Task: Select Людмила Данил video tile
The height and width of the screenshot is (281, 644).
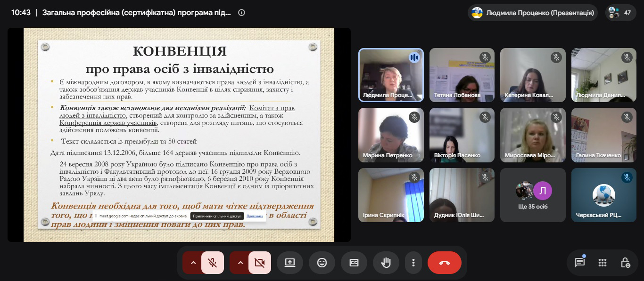Action: pos(604,75)
